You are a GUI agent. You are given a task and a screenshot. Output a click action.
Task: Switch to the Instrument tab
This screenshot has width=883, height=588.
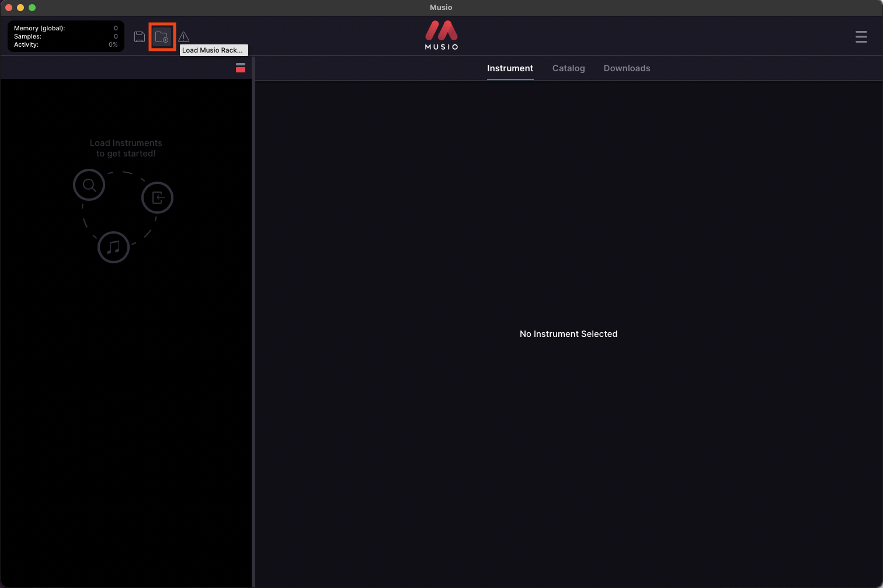pyautogui.click(x=510, y=68)
